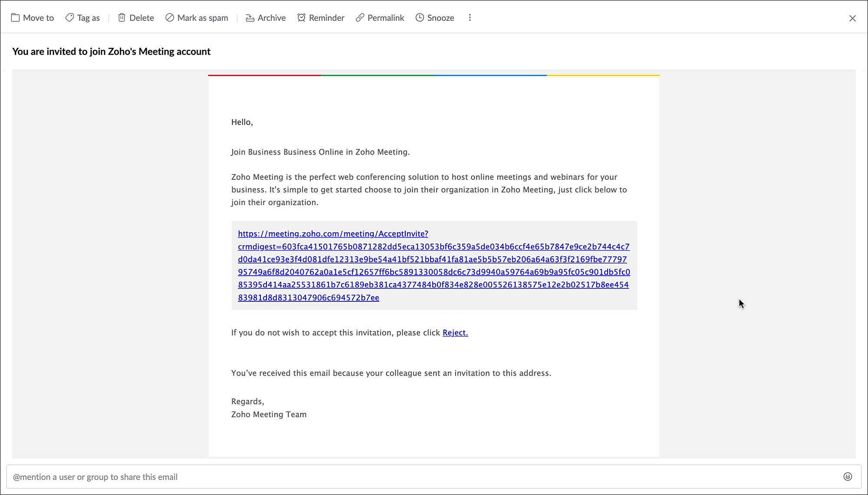Click the Tag as label icon
This screenshot has height=495, width=868.
[69, 18]
